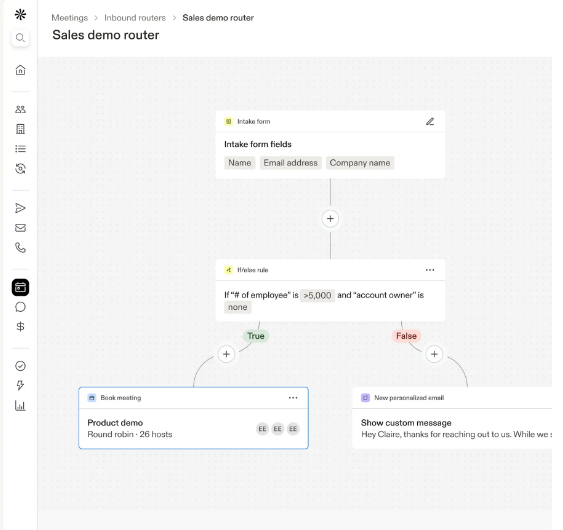563x530 pixels.
Task: Open the Analytics bar chart icon
Action: [x=20, y=406]
